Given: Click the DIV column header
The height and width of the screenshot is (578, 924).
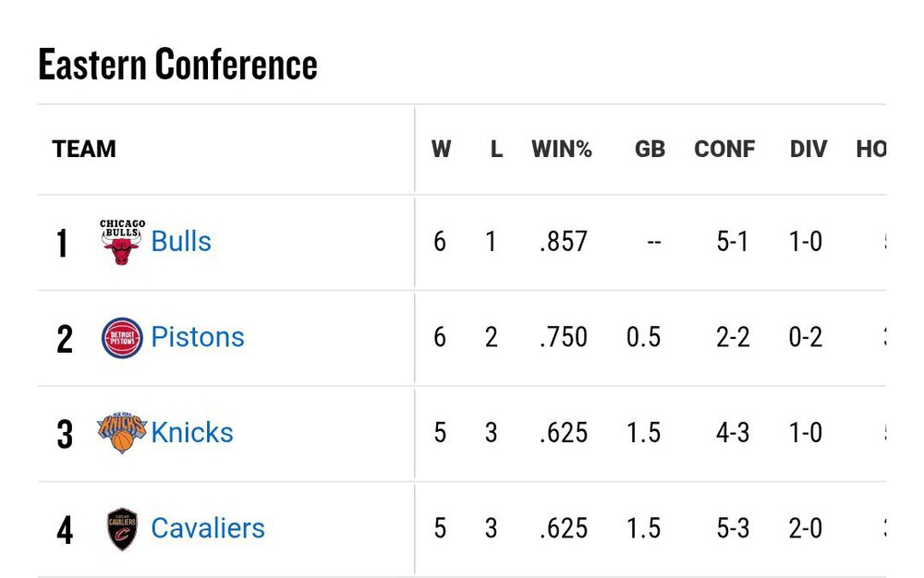Looking at the screenshot, I should coord(808,150).
